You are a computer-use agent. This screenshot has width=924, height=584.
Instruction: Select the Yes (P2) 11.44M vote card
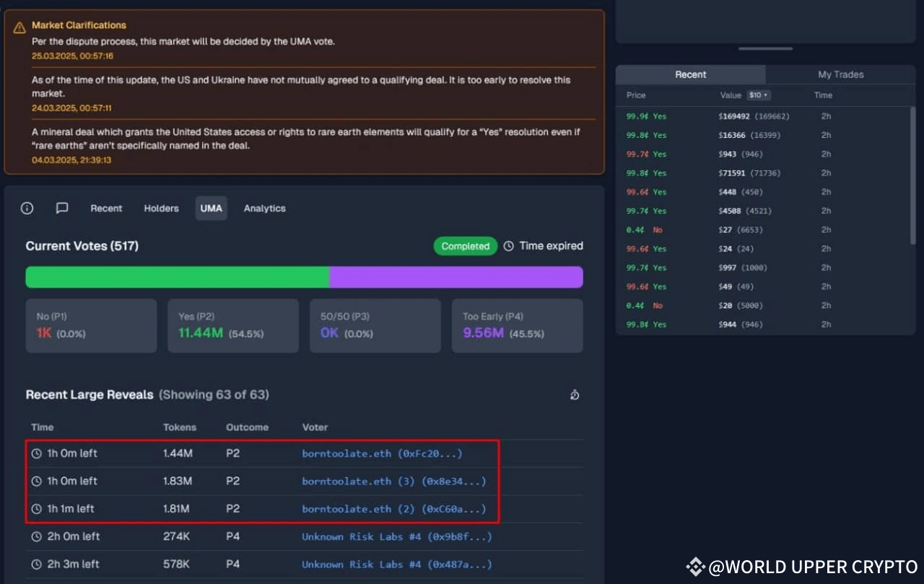click(233, 326)
